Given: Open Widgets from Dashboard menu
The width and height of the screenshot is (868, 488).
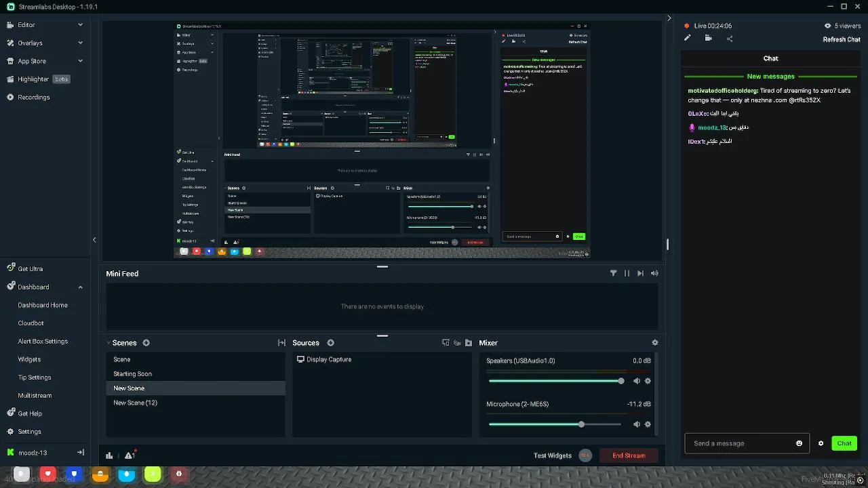Looking at the screenshot, I should coord(29,359).
